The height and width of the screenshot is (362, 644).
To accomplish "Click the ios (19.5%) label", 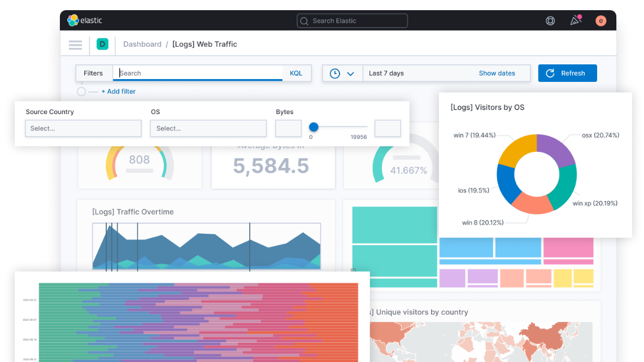I will [473, 190].
